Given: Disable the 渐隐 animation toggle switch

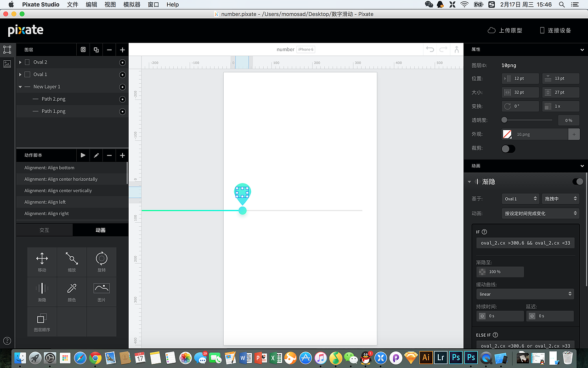Looking at the screenshot, I should point(577,181).
